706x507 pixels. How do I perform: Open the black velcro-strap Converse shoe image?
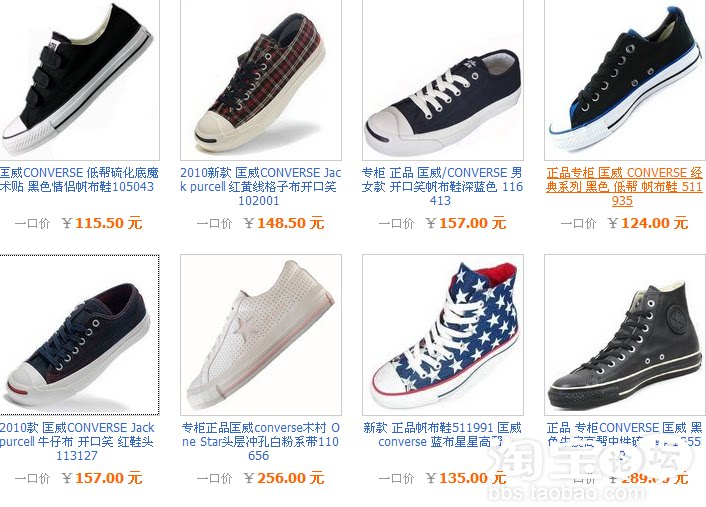(79, 80)
